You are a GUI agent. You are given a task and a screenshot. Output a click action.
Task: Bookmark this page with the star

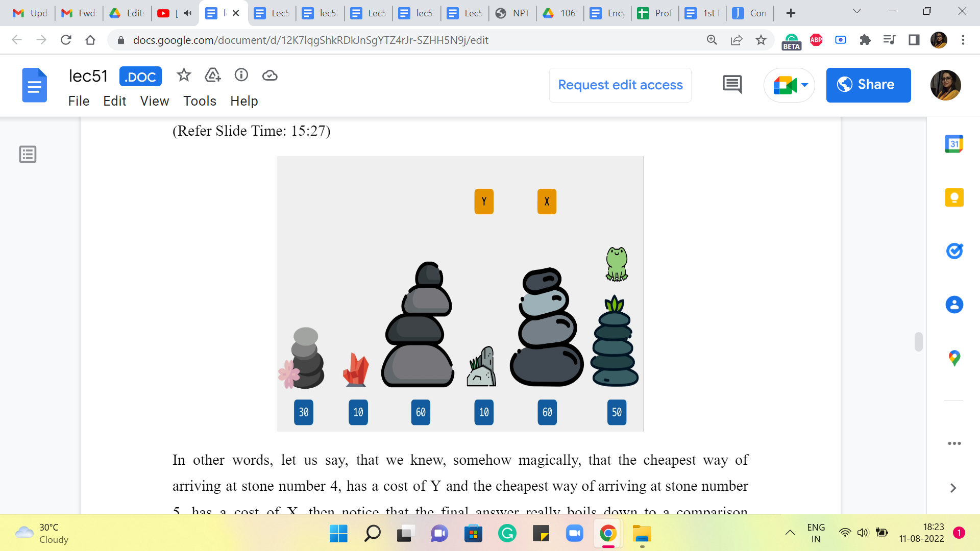tap(761, 40)
